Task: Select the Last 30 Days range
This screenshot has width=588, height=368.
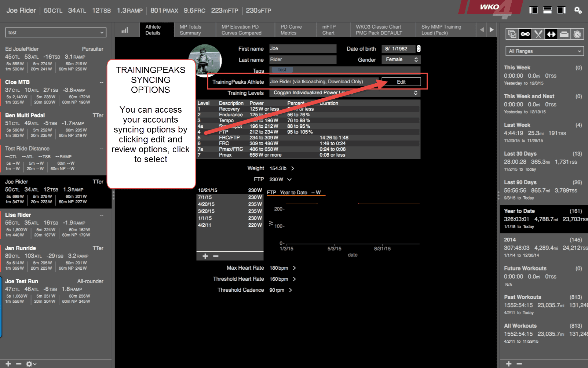Action: (543, 161)
